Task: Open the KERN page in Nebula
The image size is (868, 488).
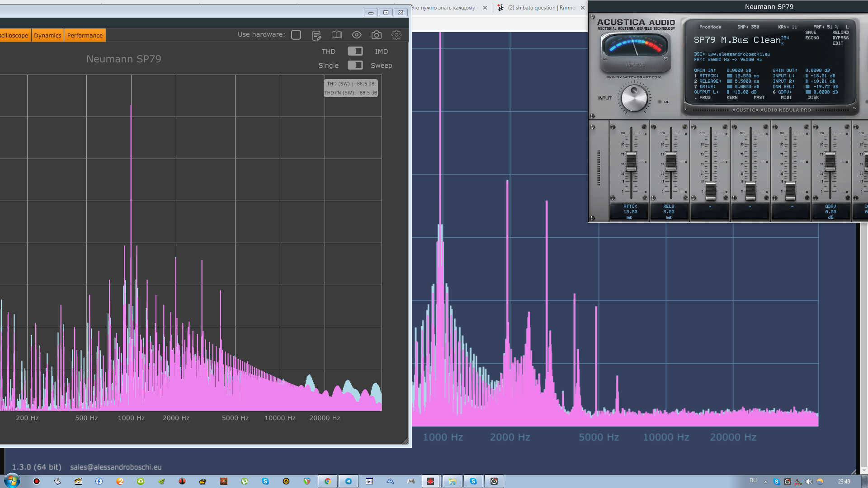Action: (x=732, y=98)
